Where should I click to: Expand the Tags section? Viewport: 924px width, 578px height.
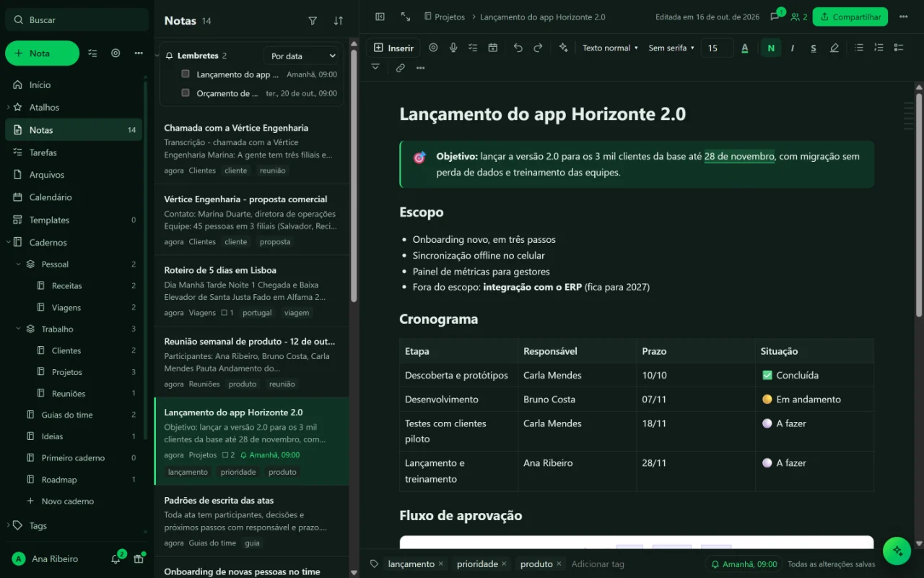(x=8, y=525)
